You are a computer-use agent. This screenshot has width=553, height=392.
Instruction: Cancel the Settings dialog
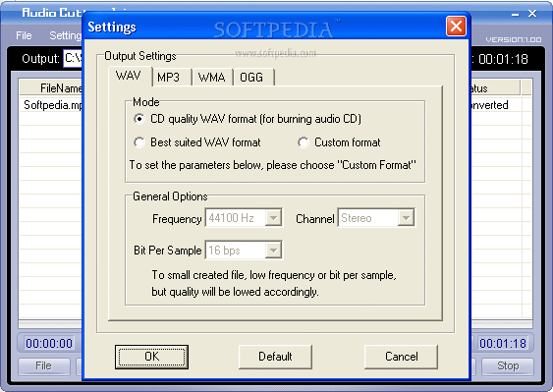(401, 357)
